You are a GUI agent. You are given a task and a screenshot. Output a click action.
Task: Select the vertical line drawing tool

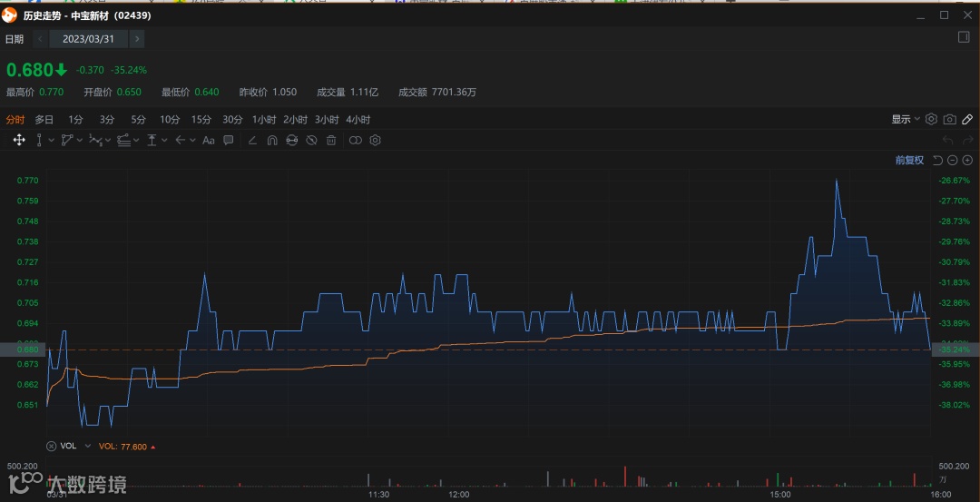39,140
